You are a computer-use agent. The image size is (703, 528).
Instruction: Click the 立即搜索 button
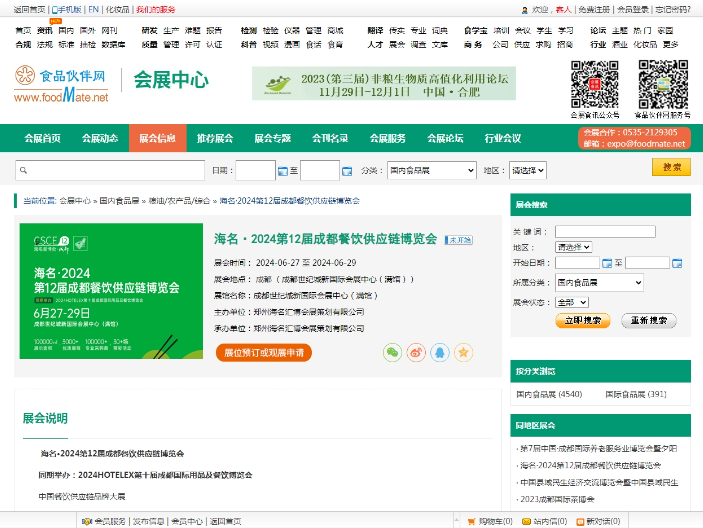(x=582, y=320)
